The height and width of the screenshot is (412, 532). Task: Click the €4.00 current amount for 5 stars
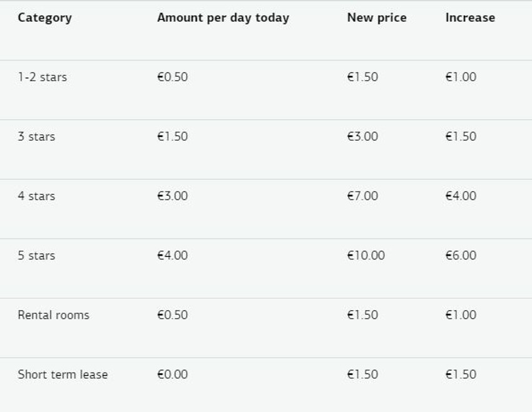click(x=172, y=255)
